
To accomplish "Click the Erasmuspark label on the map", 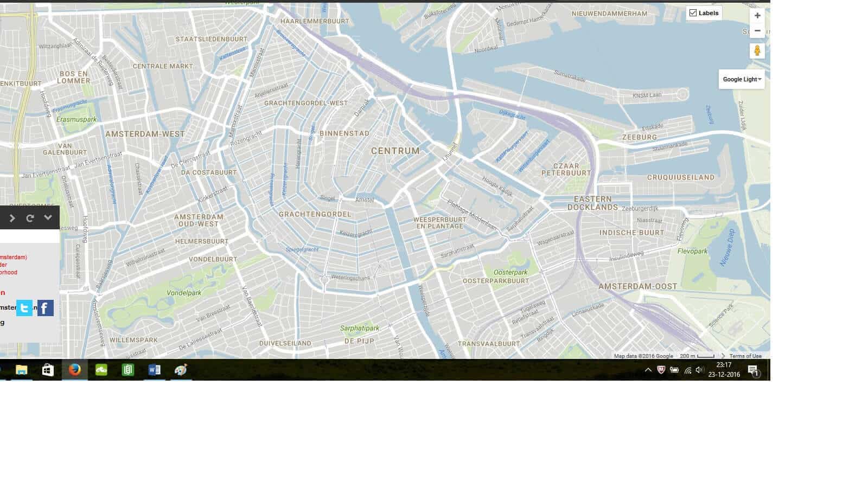I will coord(76,119).
